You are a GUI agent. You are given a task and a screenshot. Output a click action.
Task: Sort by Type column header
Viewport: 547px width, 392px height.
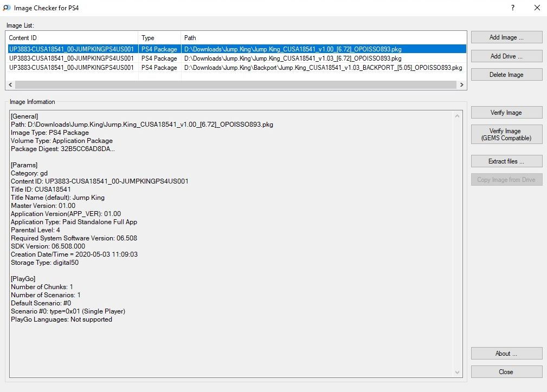tap(159, 38)
